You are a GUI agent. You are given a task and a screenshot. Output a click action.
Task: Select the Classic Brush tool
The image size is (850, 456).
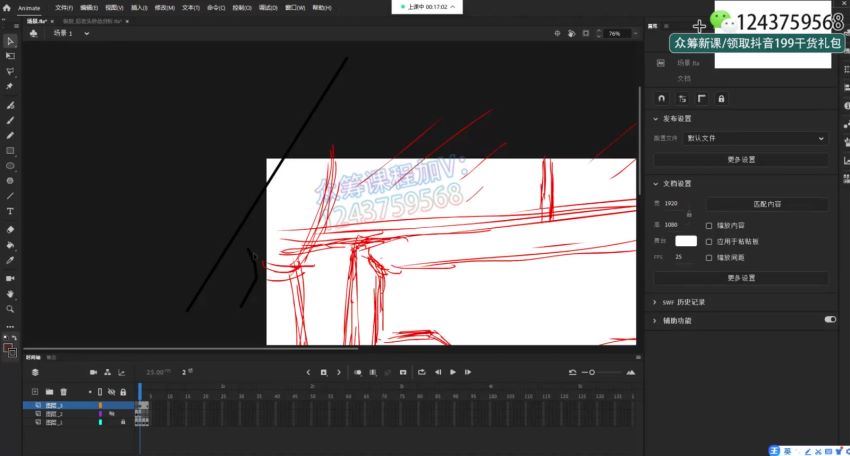10,120
